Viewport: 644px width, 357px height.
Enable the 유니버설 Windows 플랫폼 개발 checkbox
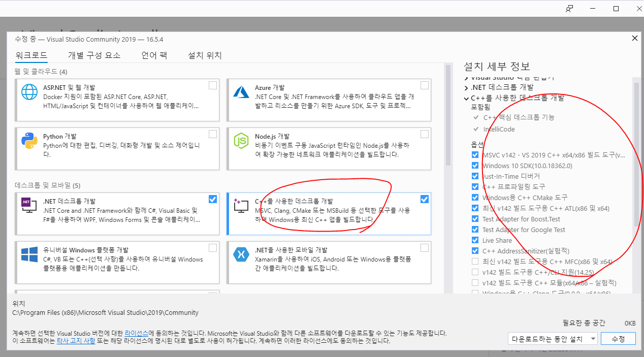213,248
